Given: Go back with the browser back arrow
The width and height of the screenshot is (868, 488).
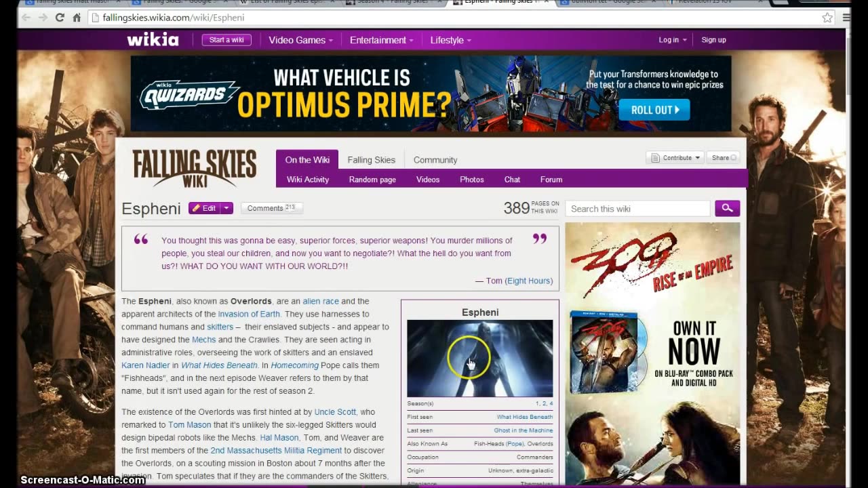Looking at the screenshot, I should (26, 18).
